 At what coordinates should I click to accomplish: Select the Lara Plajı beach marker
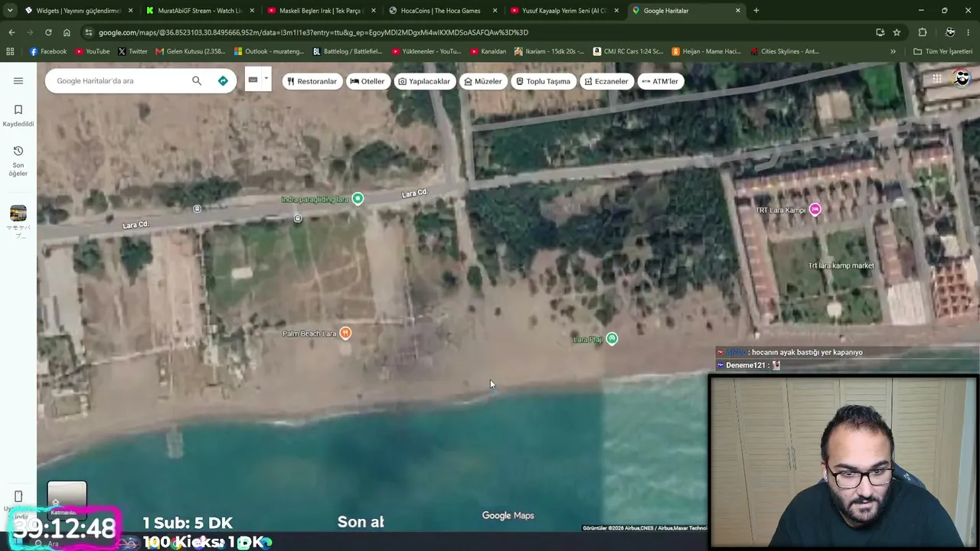[612, 339]
